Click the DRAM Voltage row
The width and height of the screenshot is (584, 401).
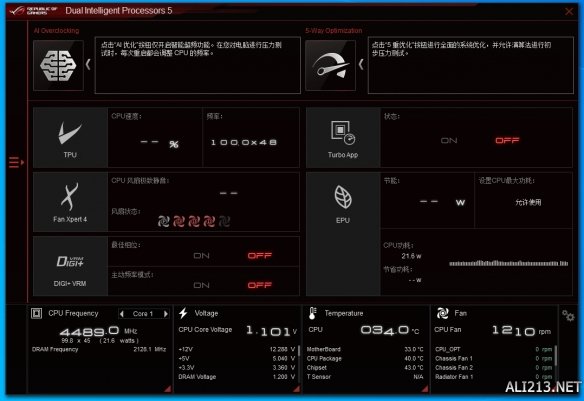click(237, 377)
